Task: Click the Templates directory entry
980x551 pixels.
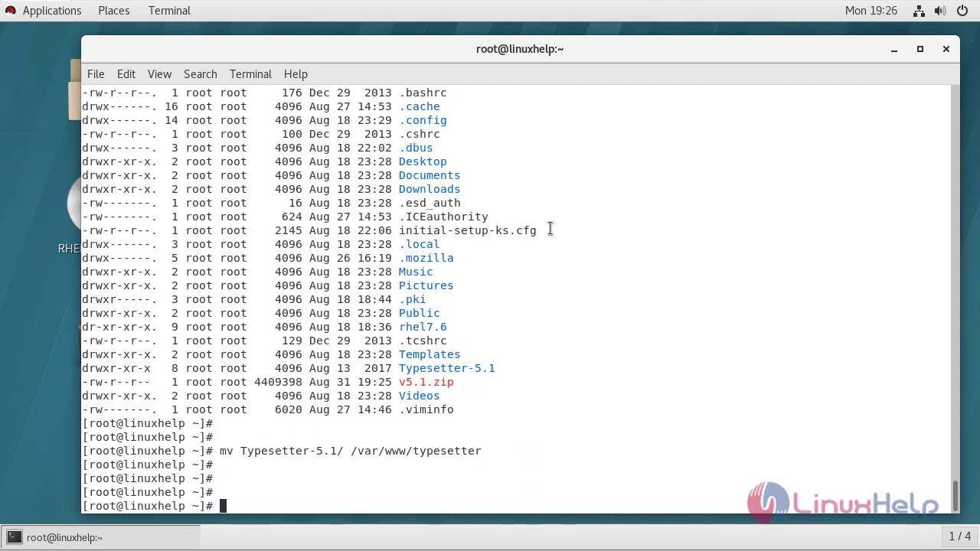Action: 429,354
